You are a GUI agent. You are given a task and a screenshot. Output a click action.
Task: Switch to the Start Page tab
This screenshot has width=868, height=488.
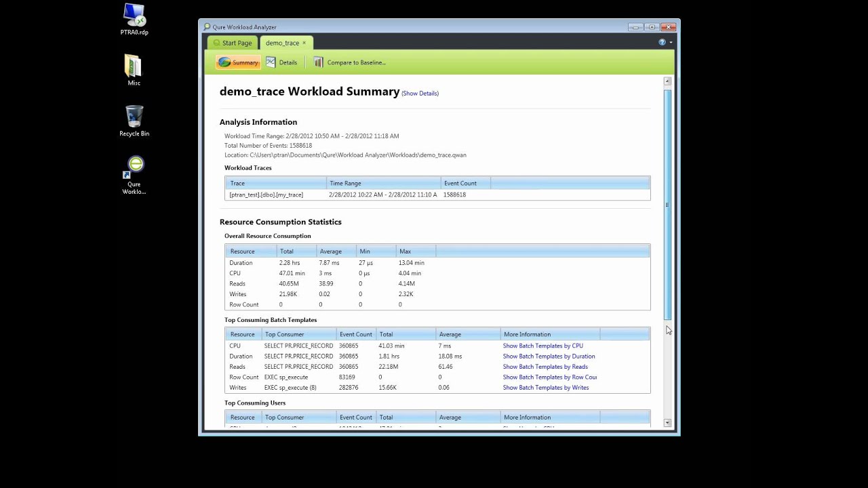tap(232, 43)
